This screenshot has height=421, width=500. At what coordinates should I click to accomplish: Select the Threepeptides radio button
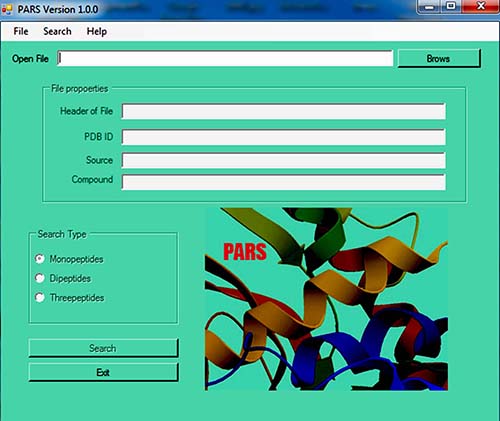click(40, 297)
